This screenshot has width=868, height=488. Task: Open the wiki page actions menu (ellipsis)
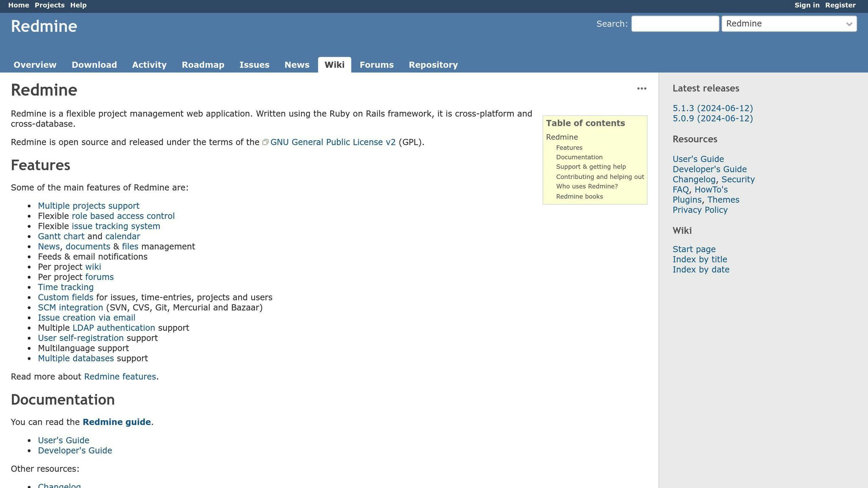click(641, 89)
